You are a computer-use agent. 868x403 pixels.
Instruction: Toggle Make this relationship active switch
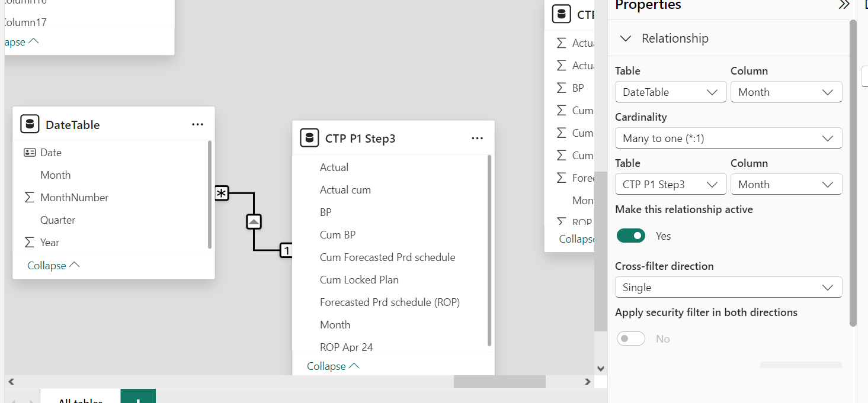pos(631,236)
